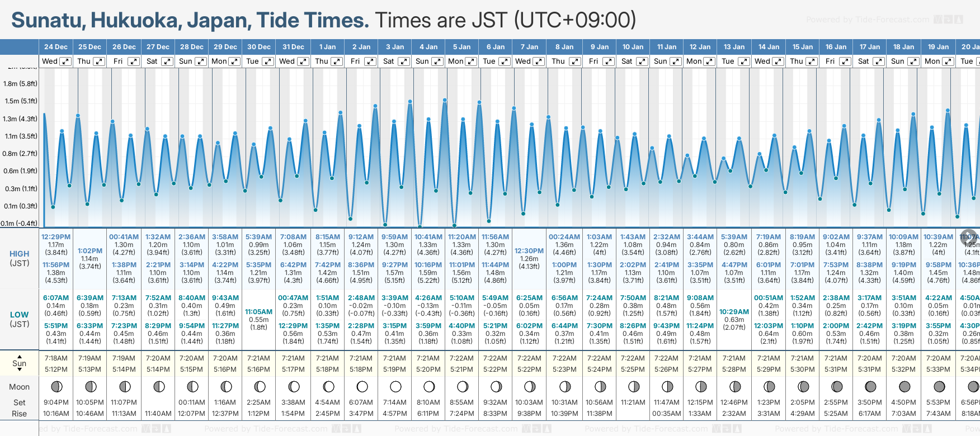Click the round scroll button at table's right edge

point(969,236)
